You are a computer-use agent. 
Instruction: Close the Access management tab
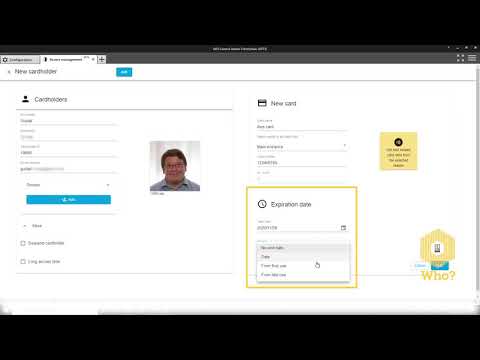93,59
